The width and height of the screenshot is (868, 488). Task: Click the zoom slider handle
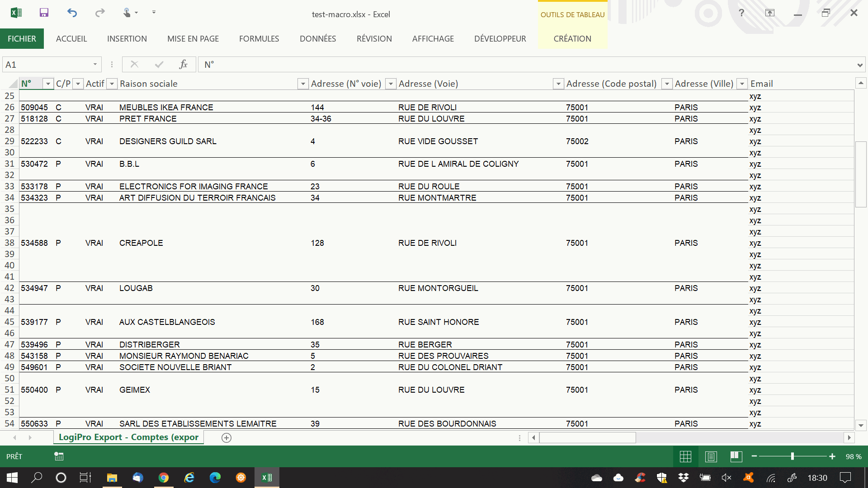(x=793, y=456)
